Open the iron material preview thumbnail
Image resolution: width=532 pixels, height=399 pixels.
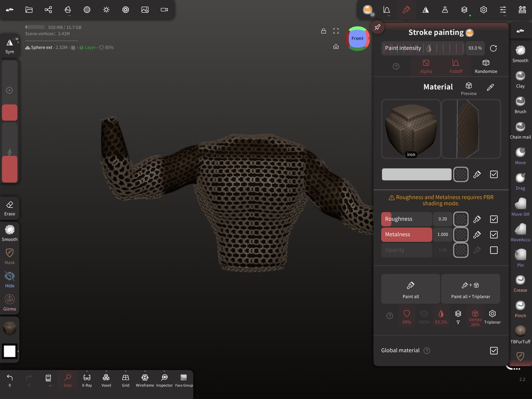pyautogui.click(x=411, y=129)
